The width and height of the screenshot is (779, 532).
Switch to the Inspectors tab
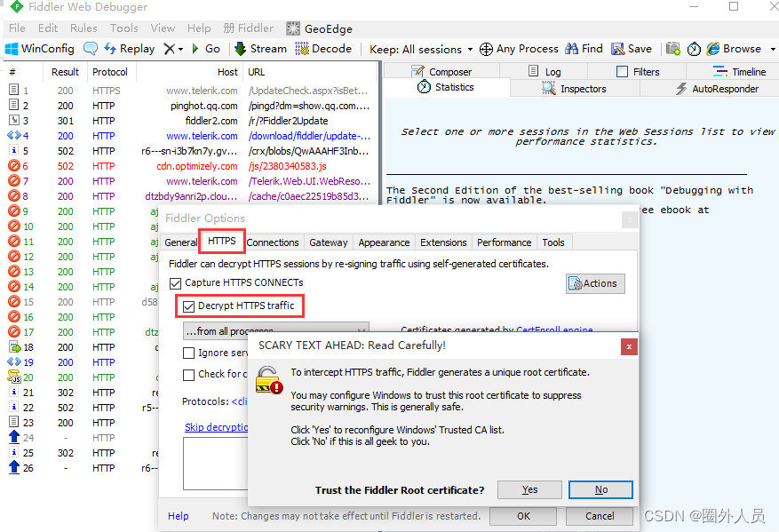[x=574, y=89]
